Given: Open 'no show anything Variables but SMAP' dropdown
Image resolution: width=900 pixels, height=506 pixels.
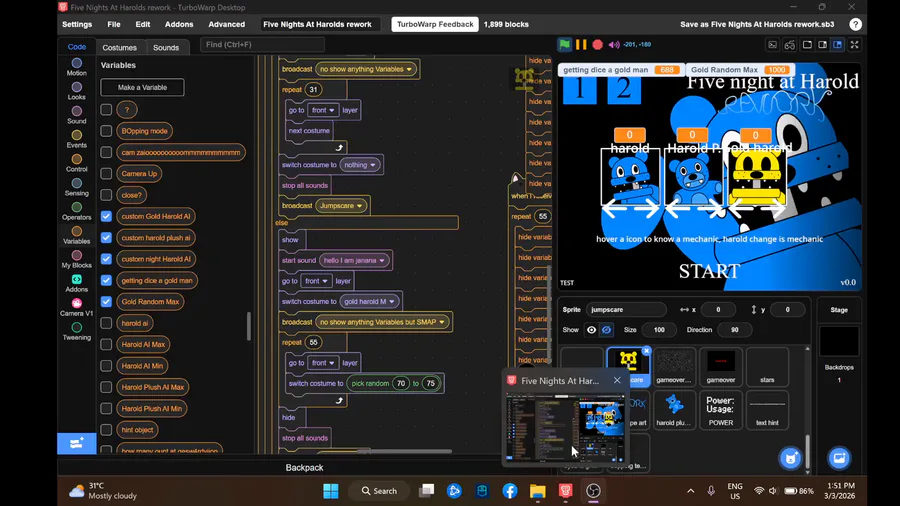Looking at the screenshot, I should point(382,322).
